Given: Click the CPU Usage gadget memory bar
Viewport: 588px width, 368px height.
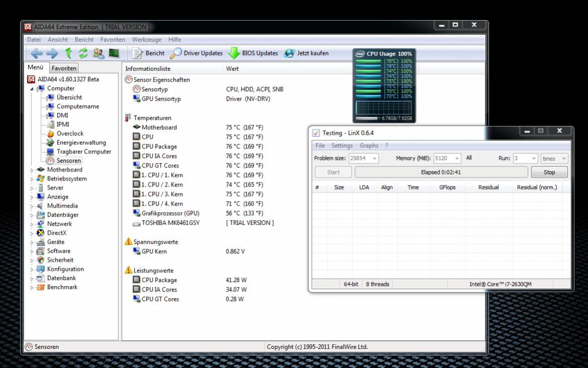Looking at the screenshot, I should (367, 118).
